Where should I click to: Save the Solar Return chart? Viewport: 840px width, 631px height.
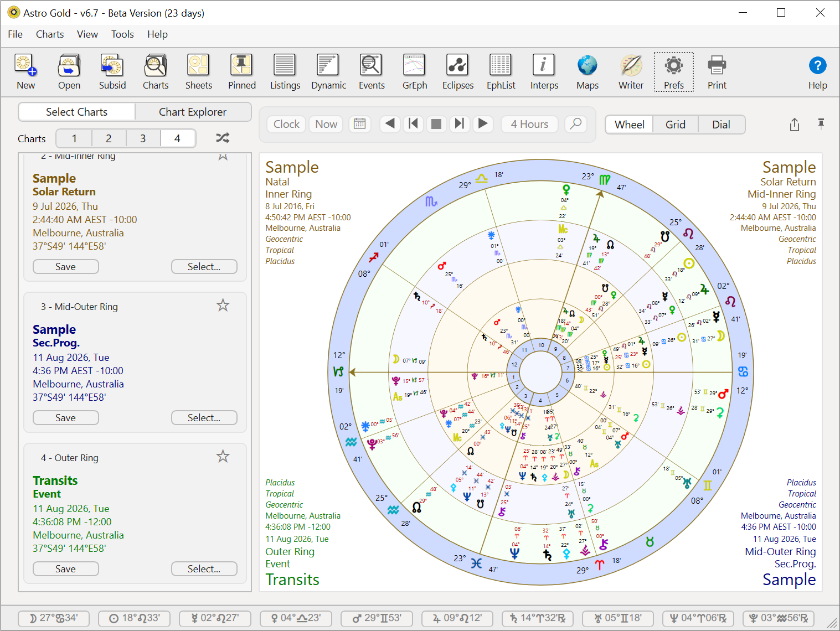pyautogui.click(x=66, y=267)
